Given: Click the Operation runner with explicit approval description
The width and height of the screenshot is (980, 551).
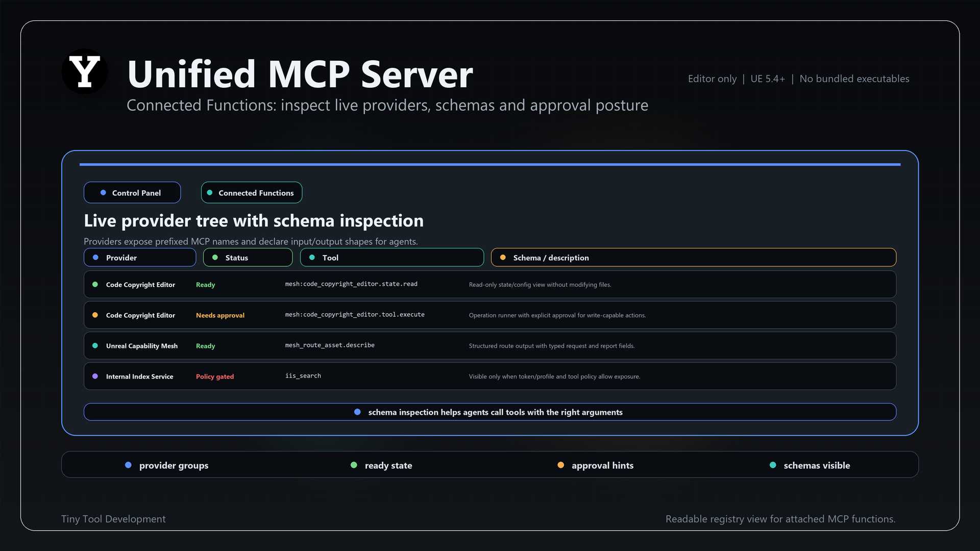Looking at the screenshot, I should (x=557, y=315).
